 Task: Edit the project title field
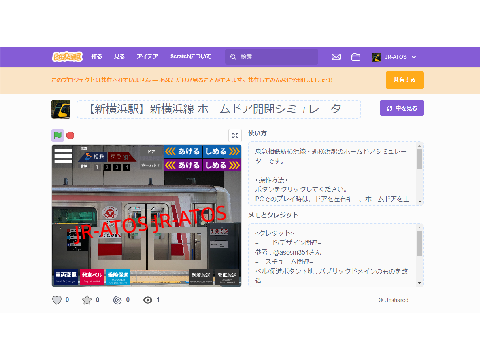(x=219, y=109)
